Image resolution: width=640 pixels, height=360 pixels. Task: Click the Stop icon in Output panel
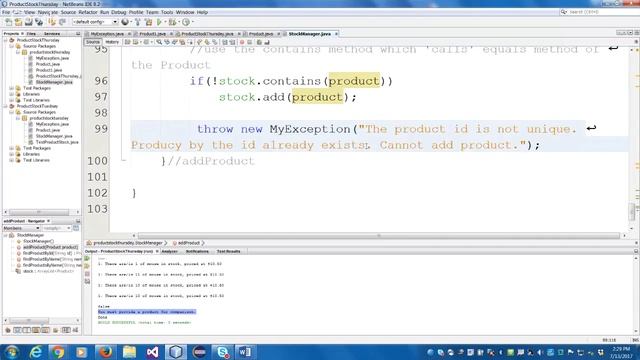click(87, 274)
